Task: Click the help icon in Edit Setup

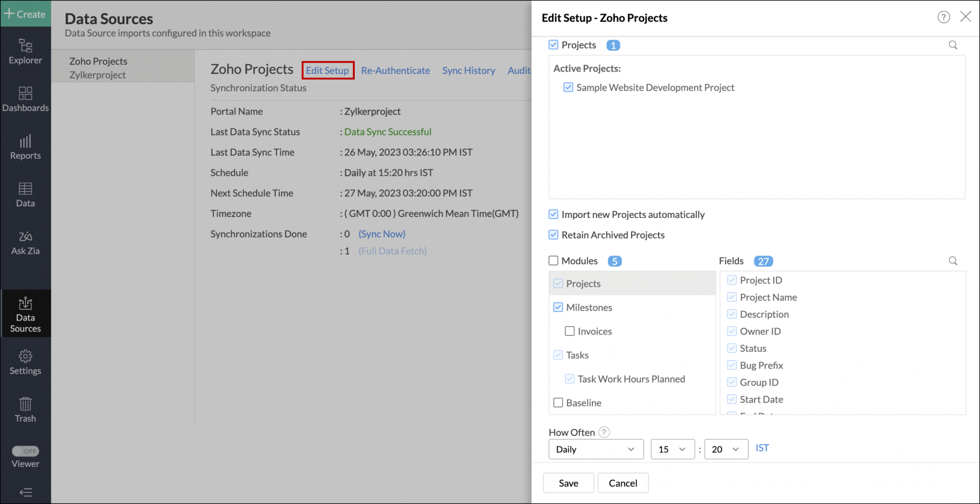Action: (943, 17)
